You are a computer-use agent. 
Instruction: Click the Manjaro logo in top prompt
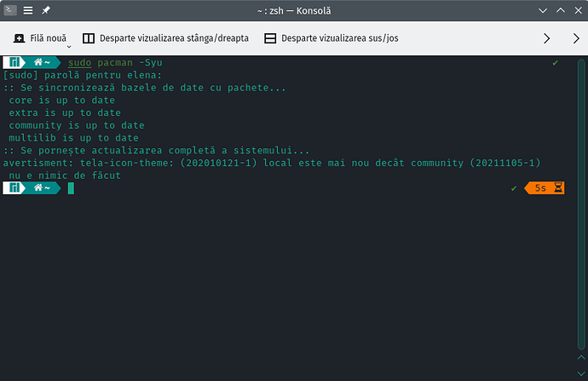point(14,62)
